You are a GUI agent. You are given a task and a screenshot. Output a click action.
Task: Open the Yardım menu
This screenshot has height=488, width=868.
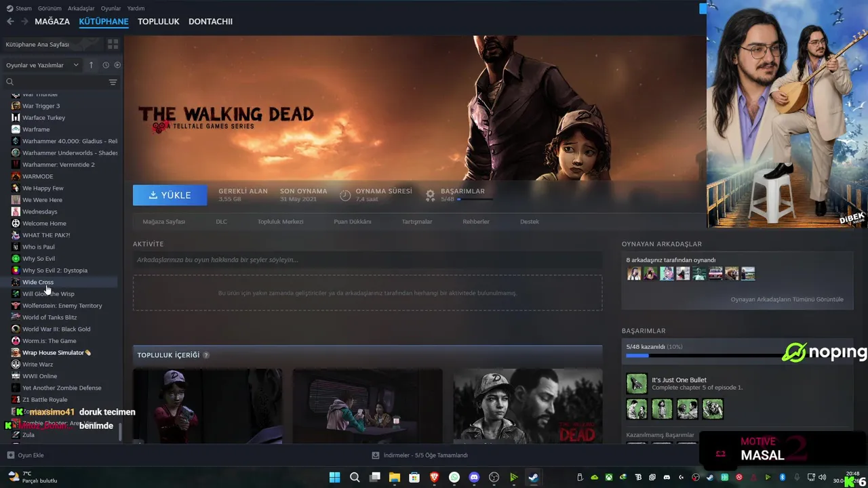tap(136, 8)
